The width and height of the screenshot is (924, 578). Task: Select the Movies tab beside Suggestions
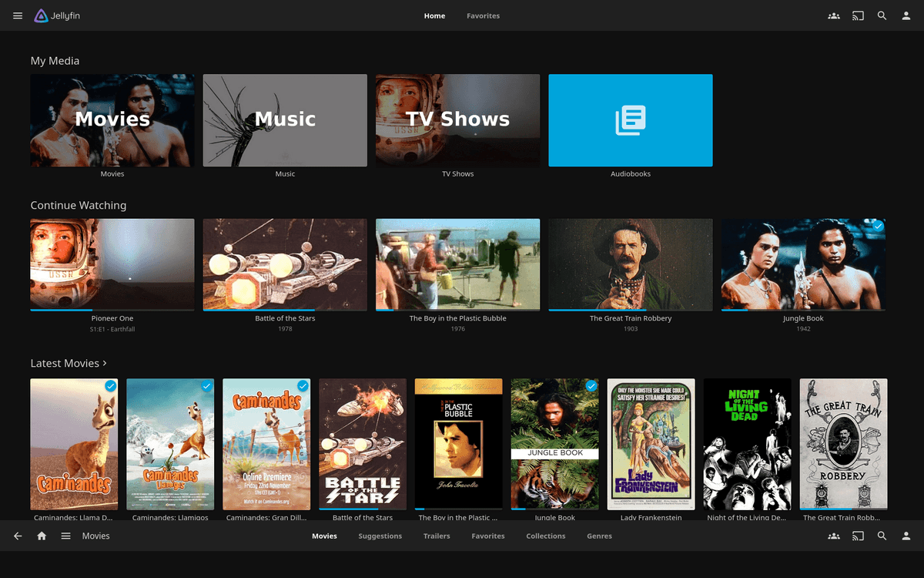pos(324,536)
